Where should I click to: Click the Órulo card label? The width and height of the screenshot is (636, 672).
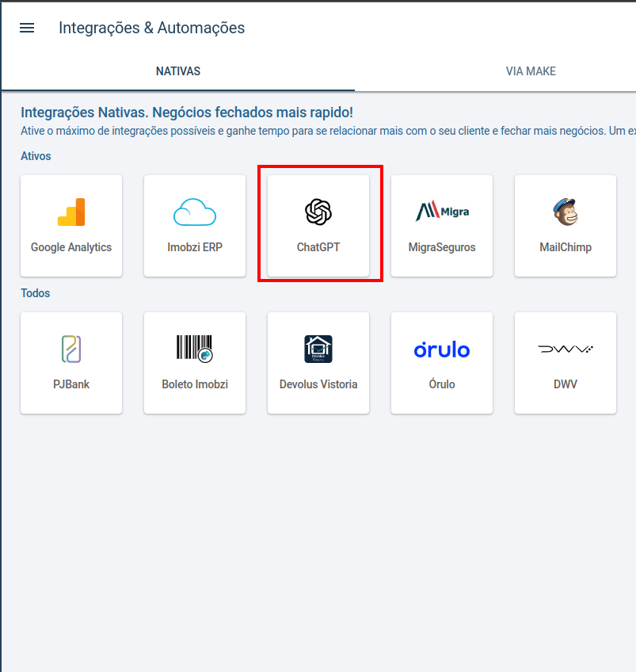coord(442,384)
